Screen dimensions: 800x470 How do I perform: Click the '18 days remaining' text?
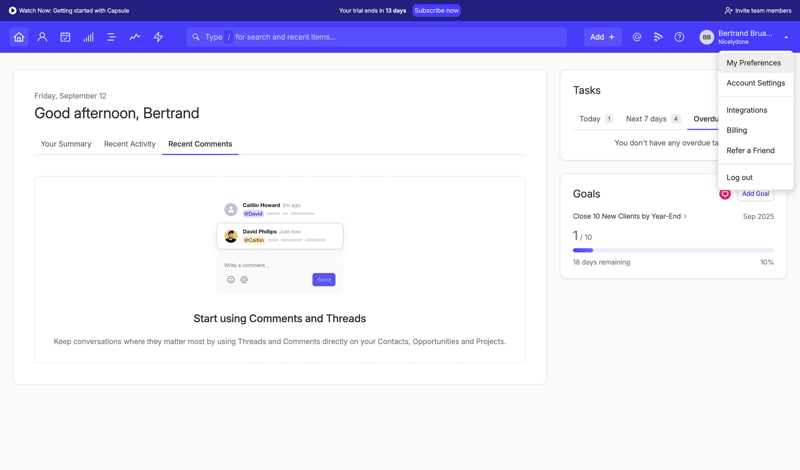pos(601,262)
